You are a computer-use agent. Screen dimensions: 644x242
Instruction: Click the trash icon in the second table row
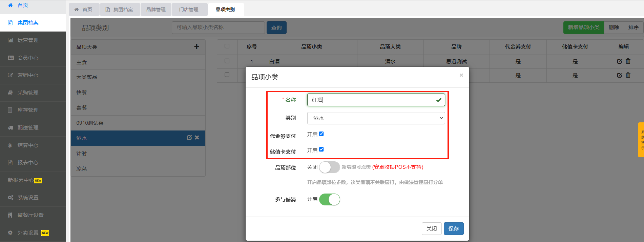point(628,75)
